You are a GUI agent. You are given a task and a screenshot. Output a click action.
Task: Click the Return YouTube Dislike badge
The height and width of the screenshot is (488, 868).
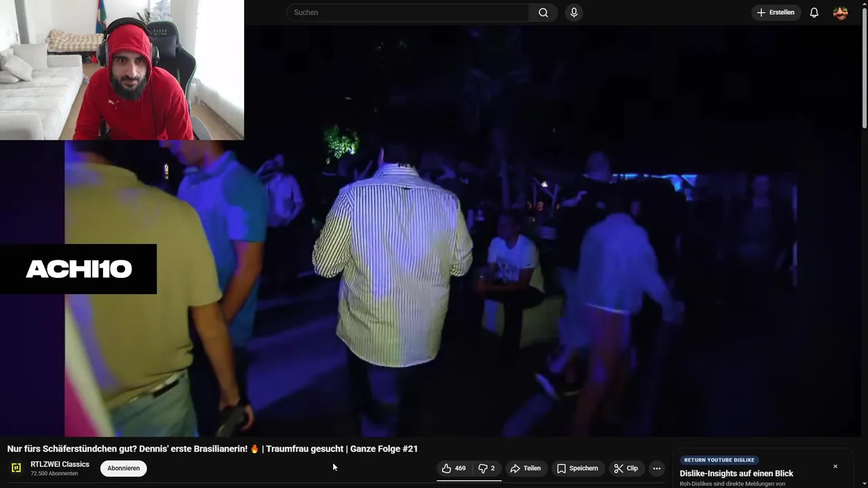click(719, 460)
